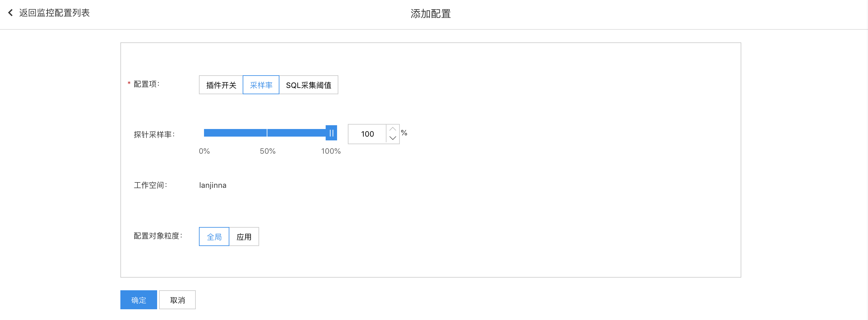Screen dimensions: 868x320
Task: Select the SQL采集阈值 configuration option
Action: point(308,85)
